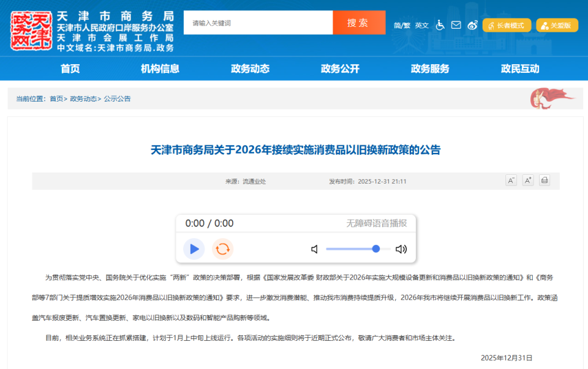Open the 政务公开 menu
The image size is (588, 369).
pyautogui.click(x=339, y=69)
